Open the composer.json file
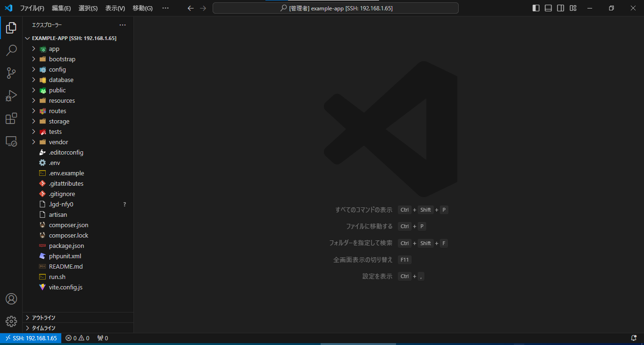This screenshot has height=345, width=644. tap(78, 225)
